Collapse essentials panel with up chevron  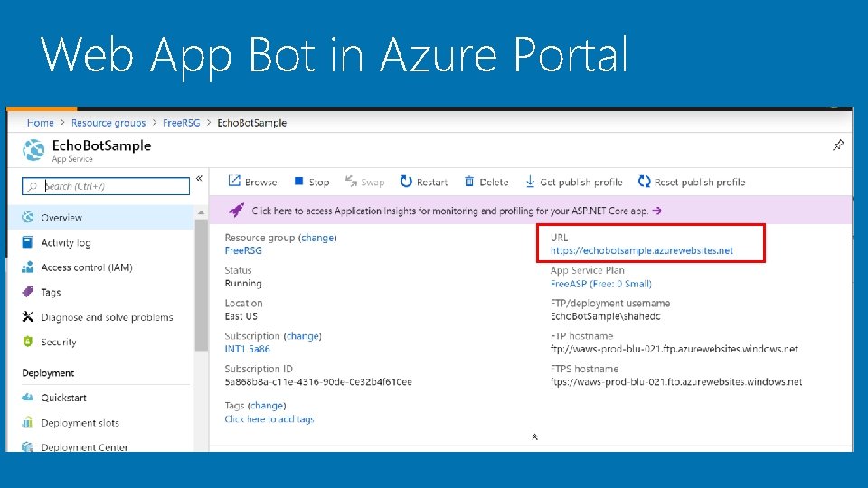point(534,436)
